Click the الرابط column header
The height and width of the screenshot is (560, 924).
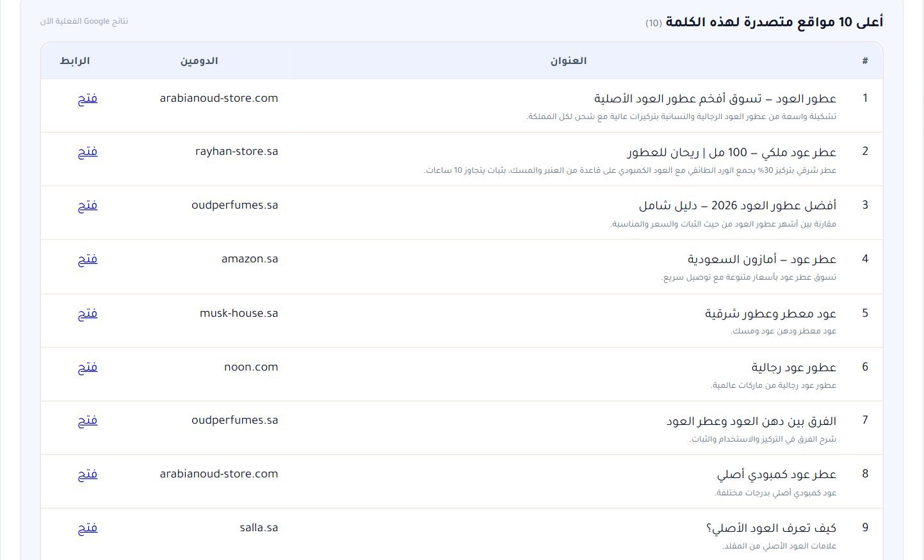(x=75, y=61)
